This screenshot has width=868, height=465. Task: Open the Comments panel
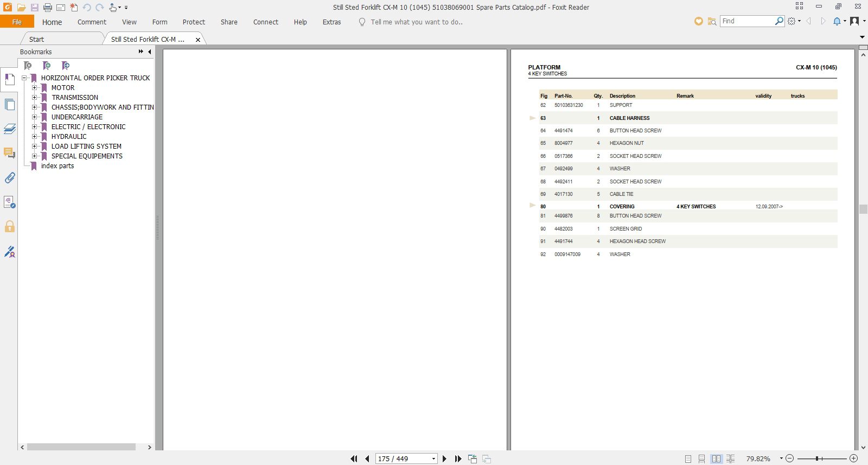(9, 153)
